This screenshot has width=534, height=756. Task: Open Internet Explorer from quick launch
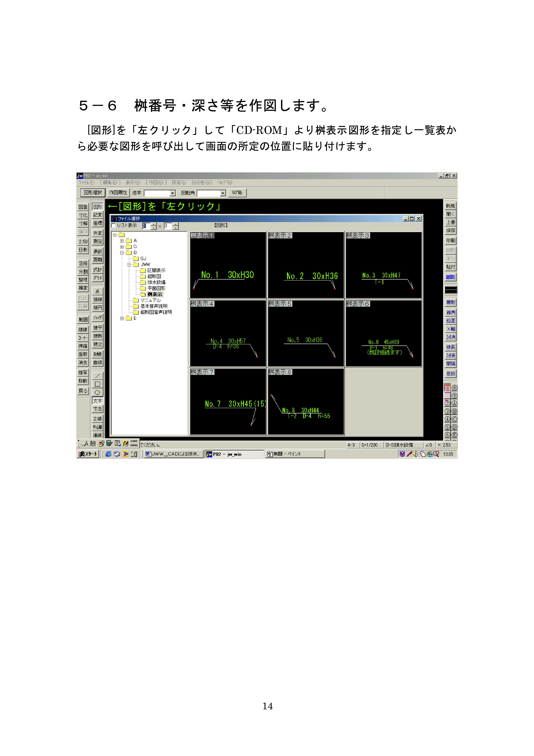(108, 454)
